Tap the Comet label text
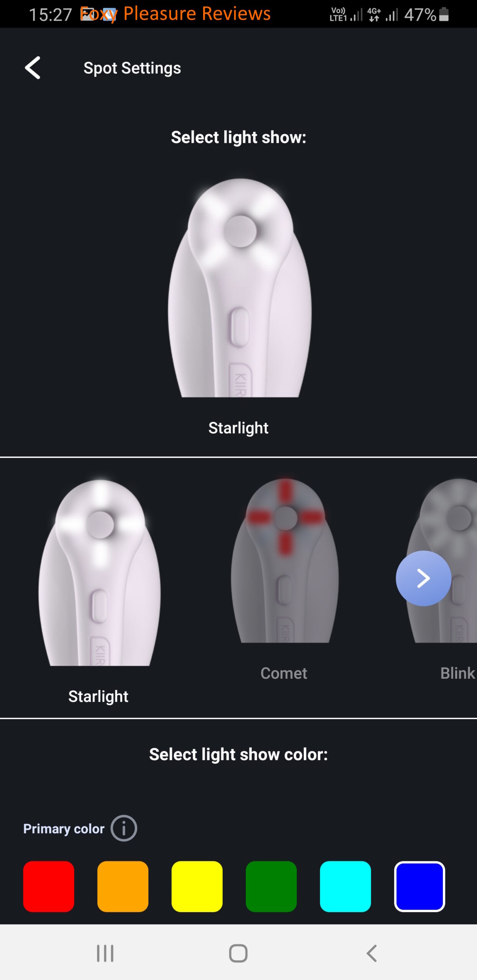 tap(284, 673)
